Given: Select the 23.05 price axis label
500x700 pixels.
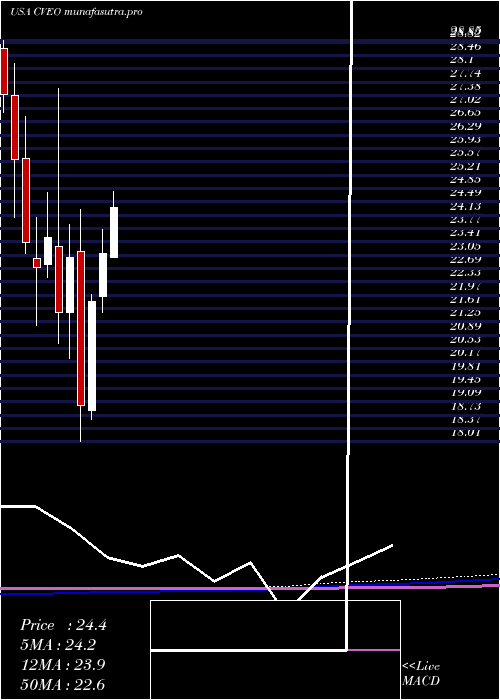Looking at the screenshot, I should tap(465, 246).
